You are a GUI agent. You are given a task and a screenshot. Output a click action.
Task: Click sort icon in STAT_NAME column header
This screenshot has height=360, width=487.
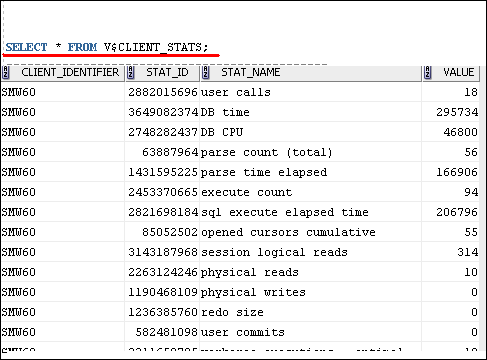206,72
